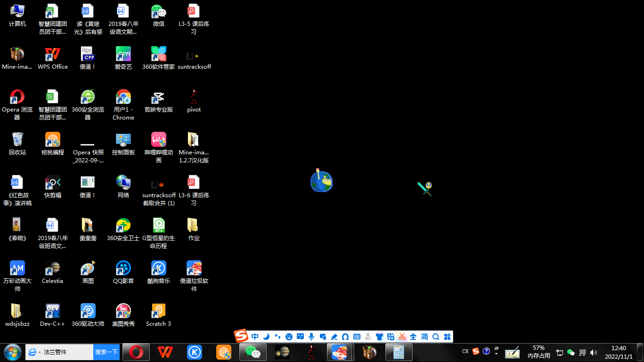644x362 pixels.
Task: Select the 2019春八年级语文期... document icon
Action: (x=123, y=19)
